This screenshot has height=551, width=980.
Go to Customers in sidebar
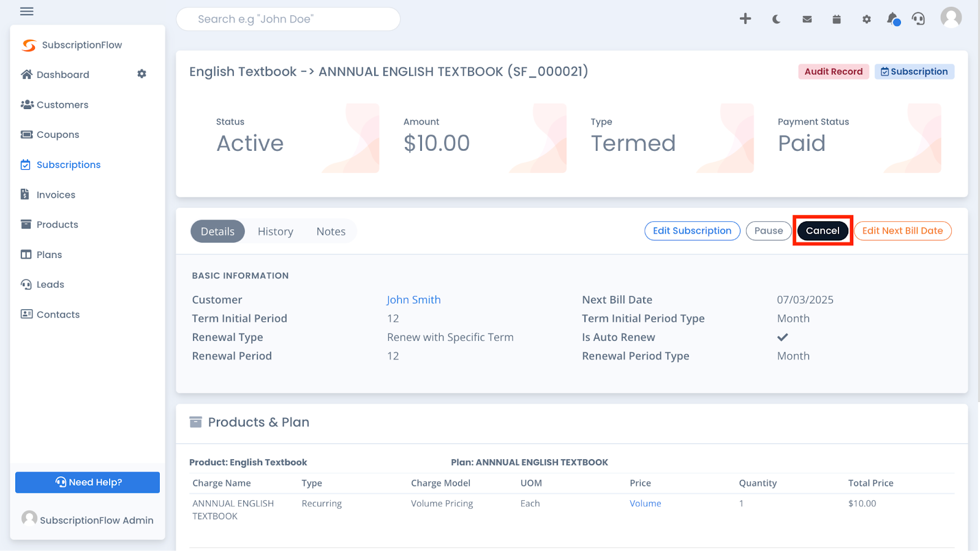(55, 105)
